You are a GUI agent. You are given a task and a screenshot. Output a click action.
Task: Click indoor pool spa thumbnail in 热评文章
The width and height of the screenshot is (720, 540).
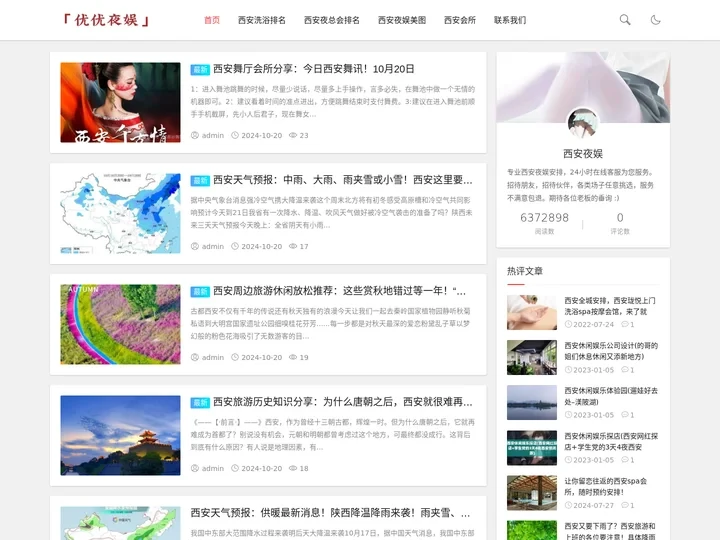click(x=532, y=493)
